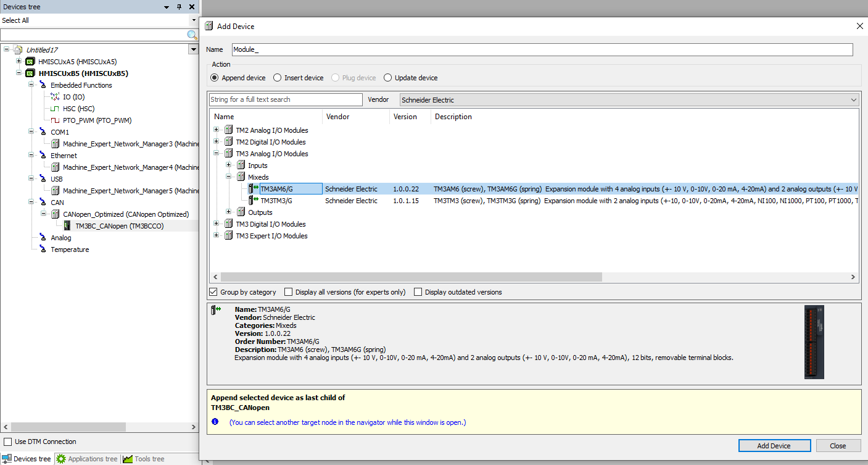Viewport: 868px width, 465px height.
Task: Click the TM3 Digital I/O Modules category icon
Action: [229, 224]
